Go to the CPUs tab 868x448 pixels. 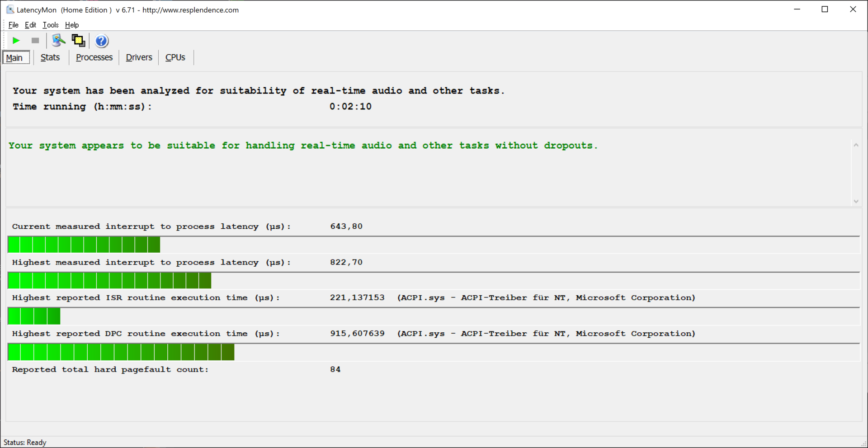point(175,57)
